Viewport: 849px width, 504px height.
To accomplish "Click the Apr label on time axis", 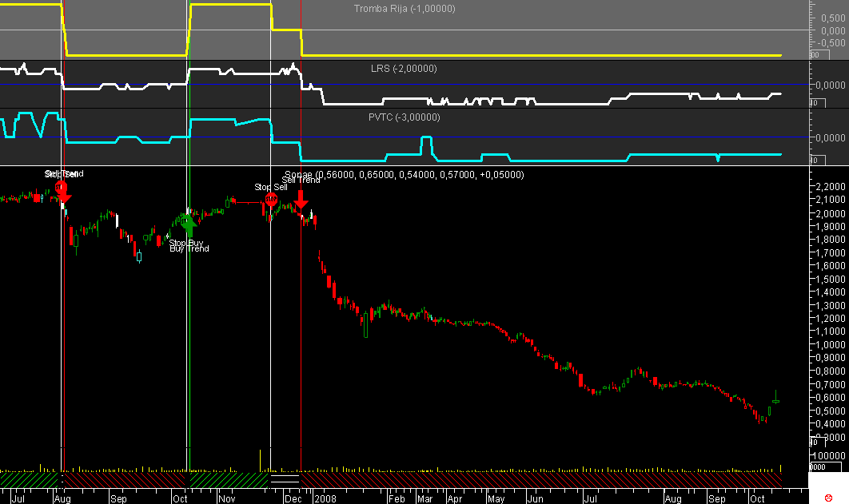I will tap(455, 498).
